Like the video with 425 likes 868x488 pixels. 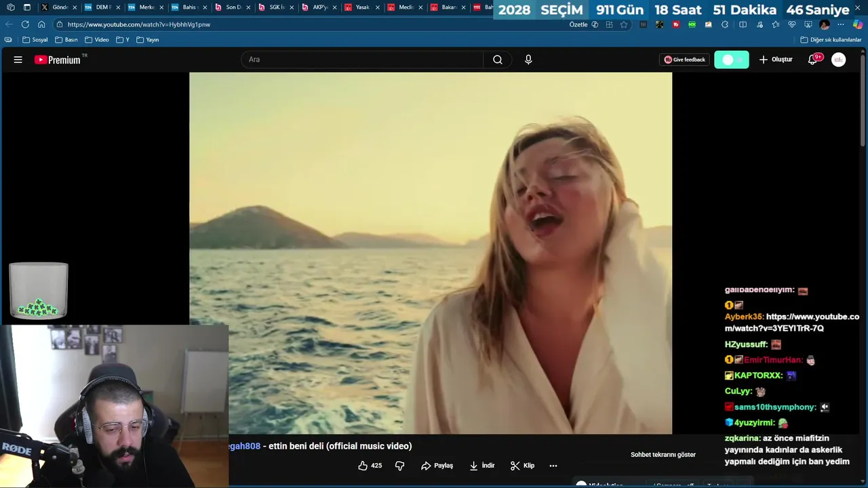[370, 466]
